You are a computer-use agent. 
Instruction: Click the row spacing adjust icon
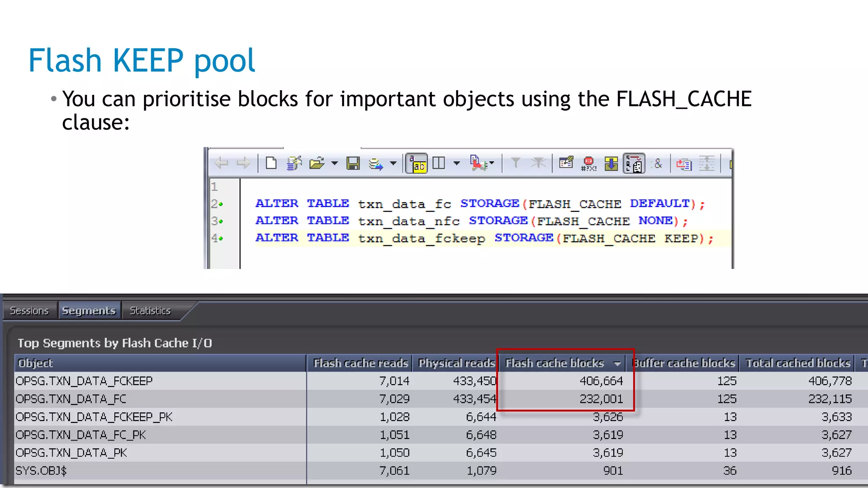(x=707, y=163)
